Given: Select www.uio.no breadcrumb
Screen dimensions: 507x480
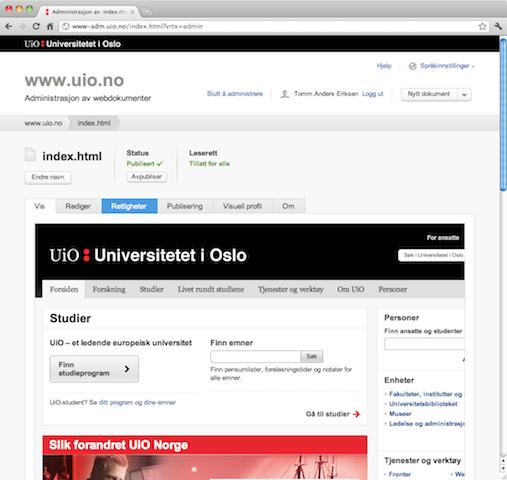Looking at the screenshot, I should (43, 123).
